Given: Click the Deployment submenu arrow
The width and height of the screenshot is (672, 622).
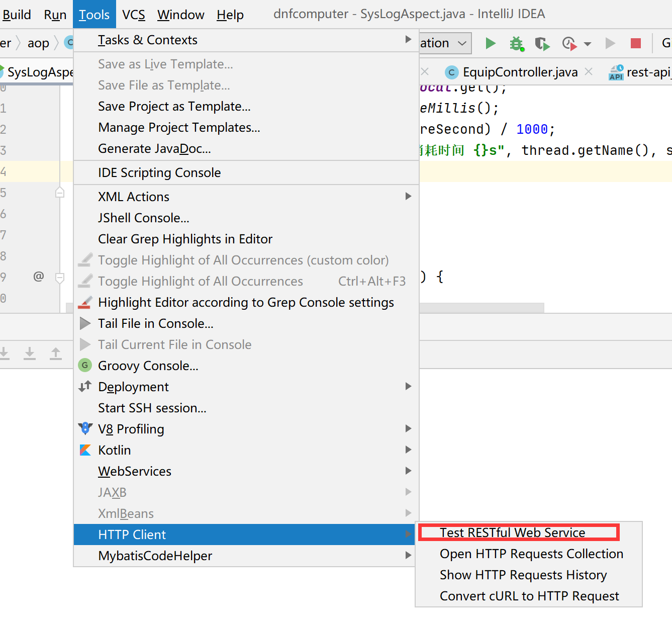Looking at the screenshot, I should coord(409,386).
